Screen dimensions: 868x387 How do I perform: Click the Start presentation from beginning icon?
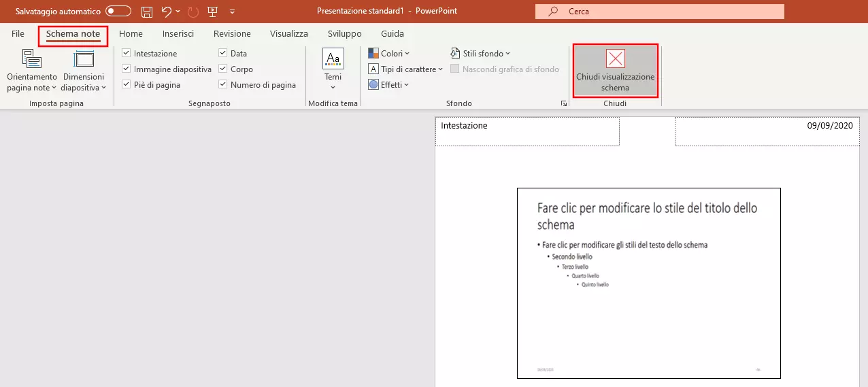[x=212, y=12]
